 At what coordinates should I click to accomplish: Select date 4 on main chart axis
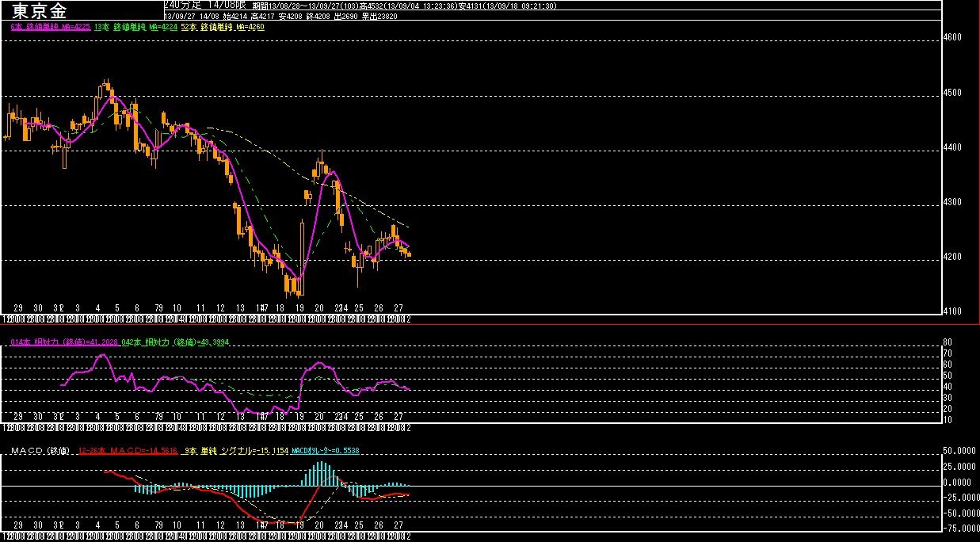point(97,307)
